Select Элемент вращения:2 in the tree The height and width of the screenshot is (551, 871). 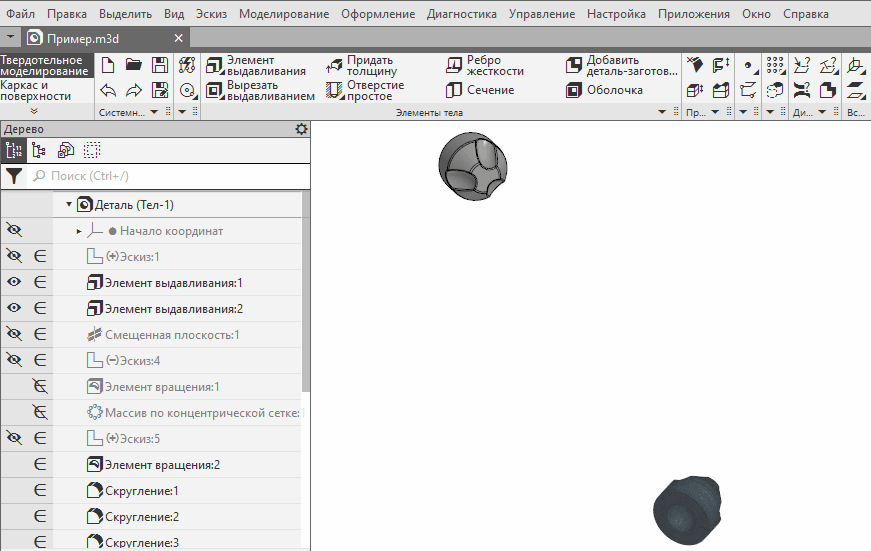[162, 465]
